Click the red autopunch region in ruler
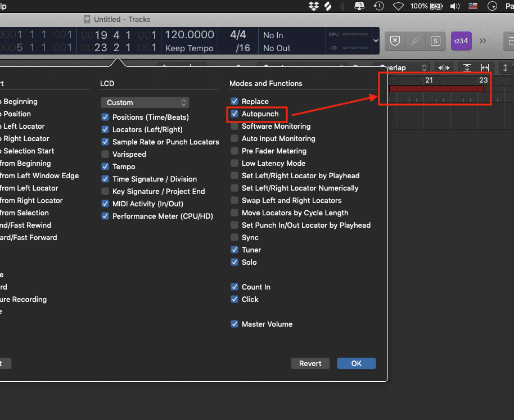Image resolution: width=514 pixels, height=420 pixels. pos(436,89)
